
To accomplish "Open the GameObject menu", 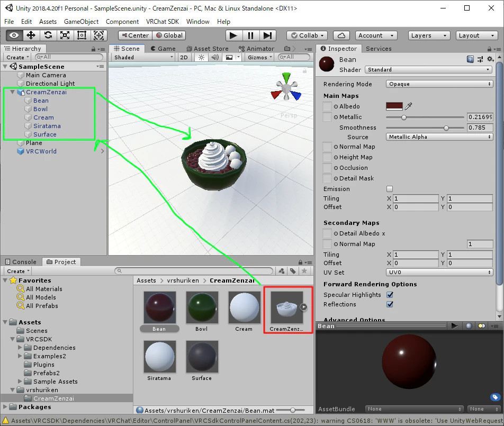I will [x=82, y=22].
